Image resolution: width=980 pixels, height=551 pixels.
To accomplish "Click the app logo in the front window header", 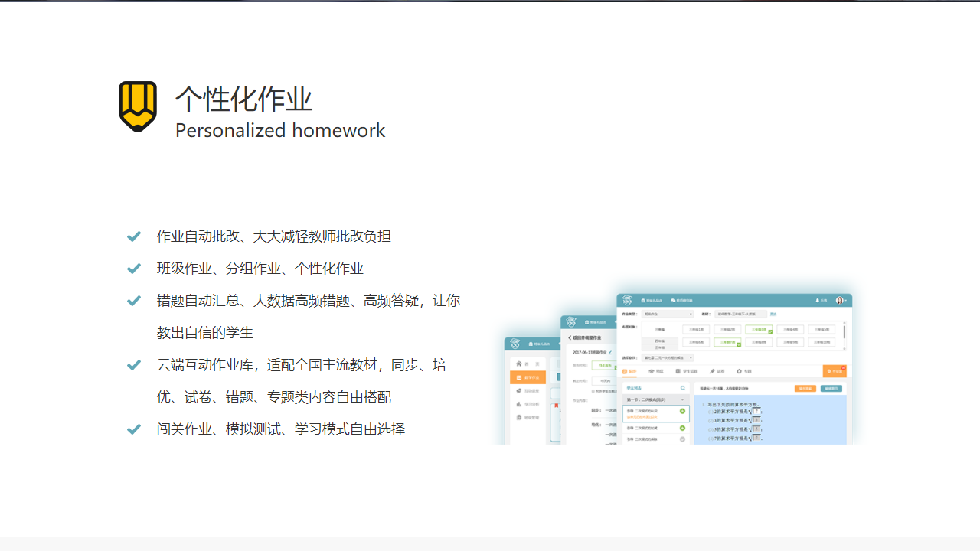I will point(627,300).
